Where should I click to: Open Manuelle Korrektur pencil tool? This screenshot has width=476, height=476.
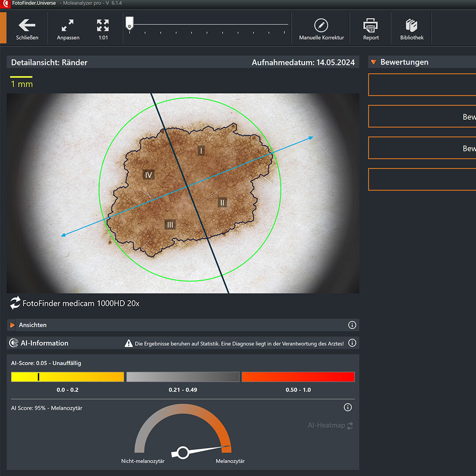pyautogui.click(x=321, y=26)
